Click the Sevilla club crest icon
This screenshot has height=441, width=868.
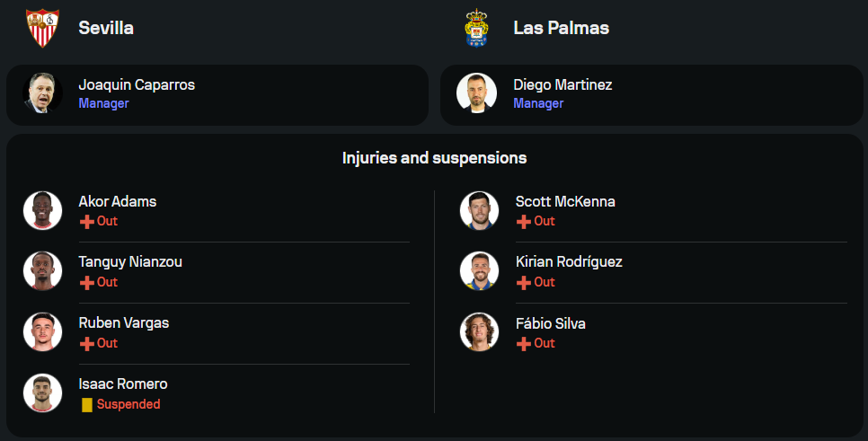pos(42,28)
